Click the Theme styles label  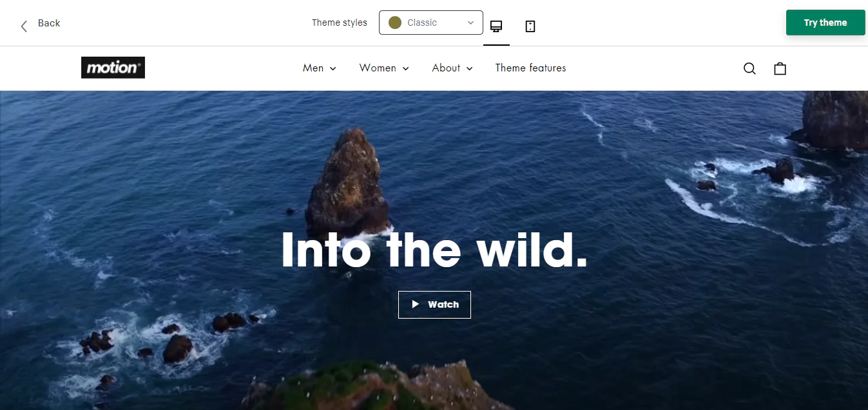tap(339, 22)
